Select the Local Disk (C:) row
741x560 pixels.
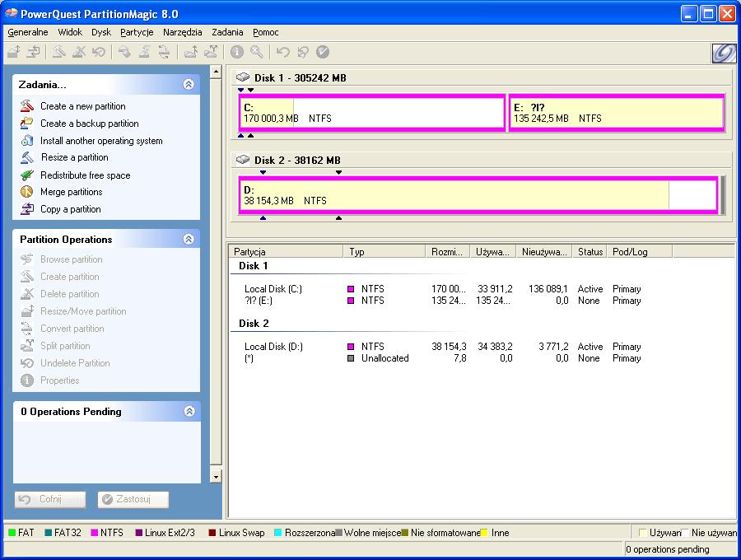click(x=442, y=289)
